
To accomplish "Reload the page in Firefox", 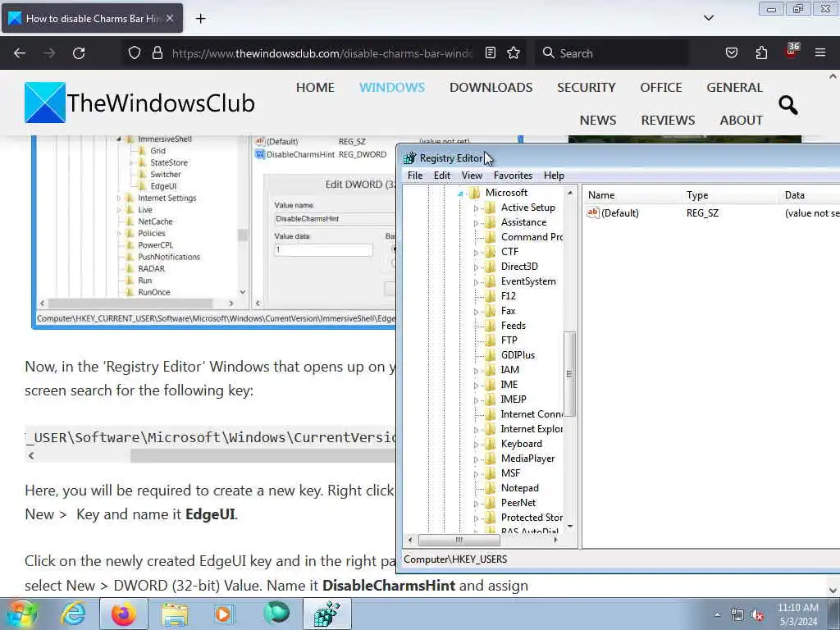I will click(x=79, y=53).
